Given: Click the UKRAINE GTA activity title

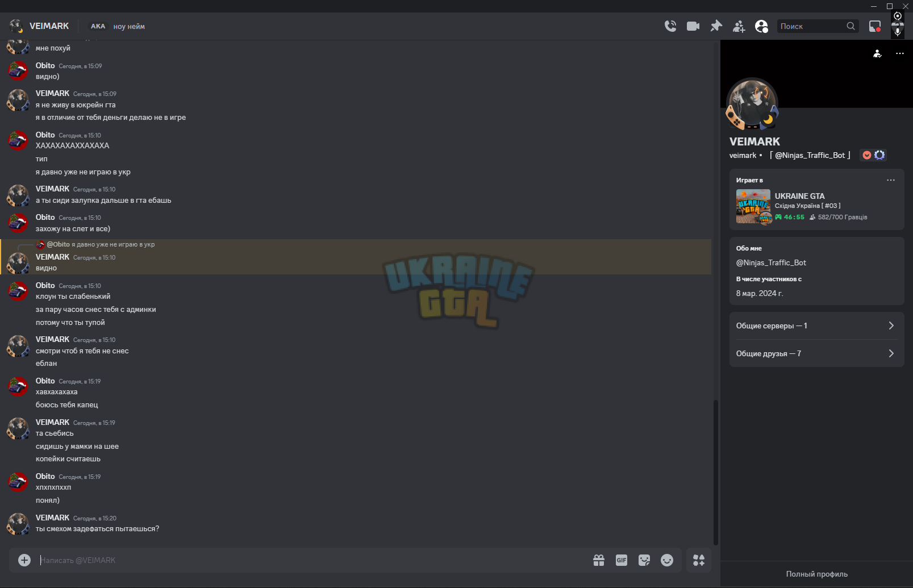Looking at the screenshot, I should (799, 196).
